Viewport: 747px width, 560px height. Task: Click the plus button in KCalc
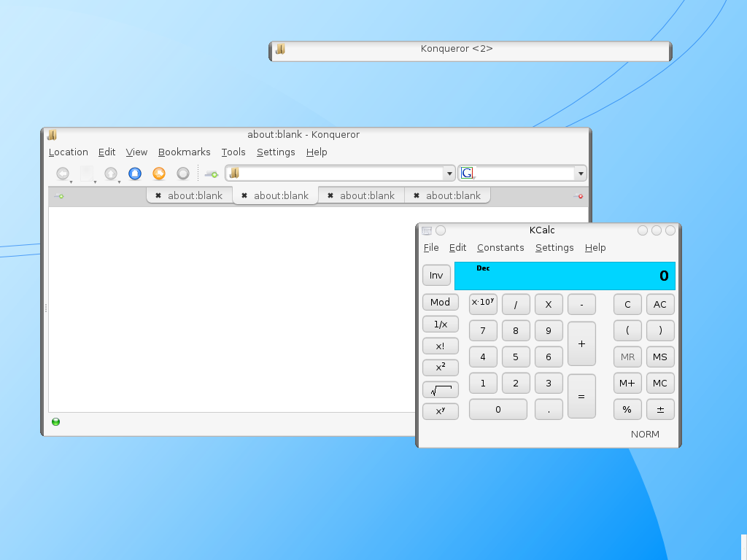[x=581, y=344]
